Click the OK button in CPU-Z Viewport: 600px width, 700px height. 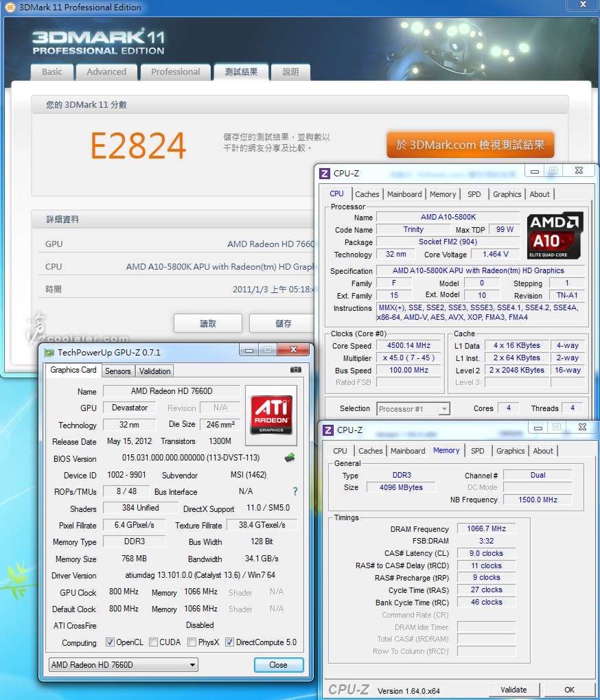569,690
